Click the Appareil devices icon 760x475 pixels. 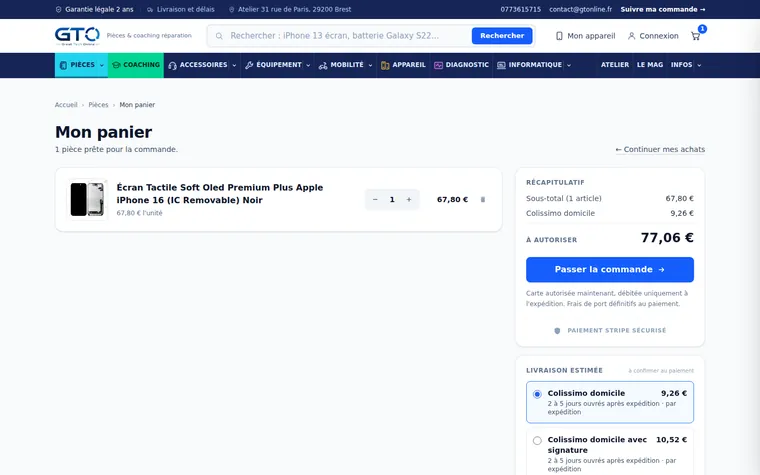[385, 65]
